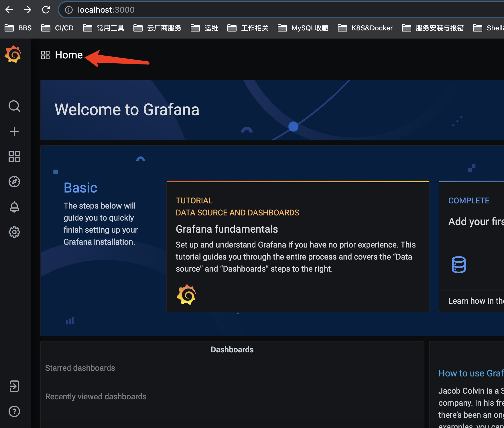Screen dimensions: 504x428
Task: Click the Learn how in the docs link
Action: [x=476, y=301]
